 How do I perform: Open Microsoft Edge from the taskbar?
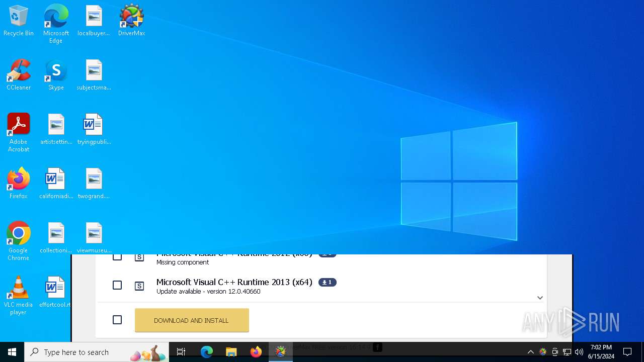point(206,352)
